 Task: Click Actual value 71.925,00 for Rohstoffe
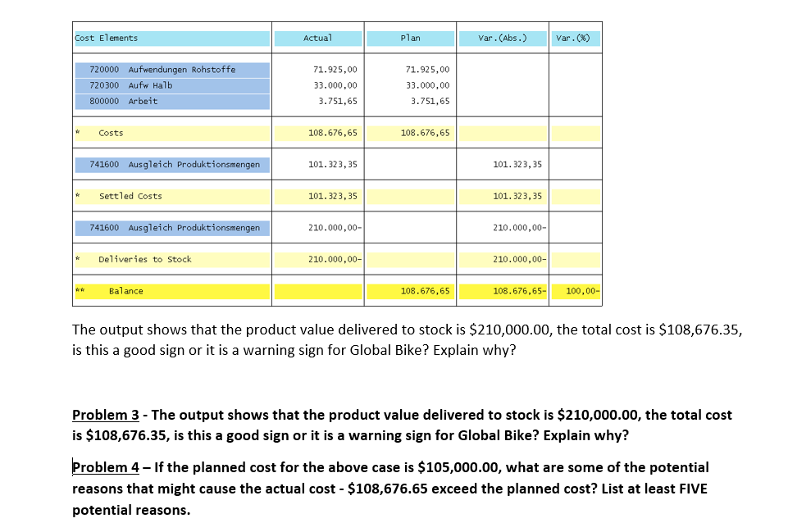click(335, 70)
